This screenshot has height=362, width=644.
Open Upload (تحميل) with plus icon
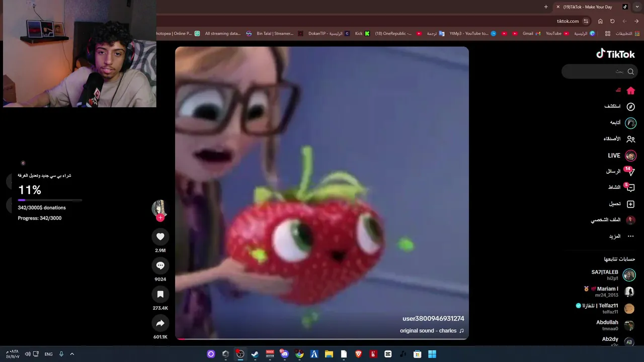pyautogui.click(x=622, y=204)
